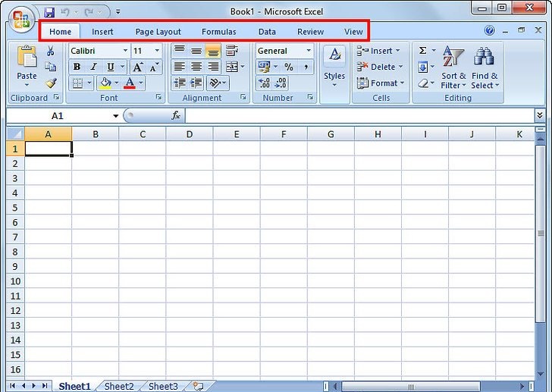The width and height of the screenshot is (552, 392).
Task: Click the Bottom Align icon
Action: [x=213, y=51]
